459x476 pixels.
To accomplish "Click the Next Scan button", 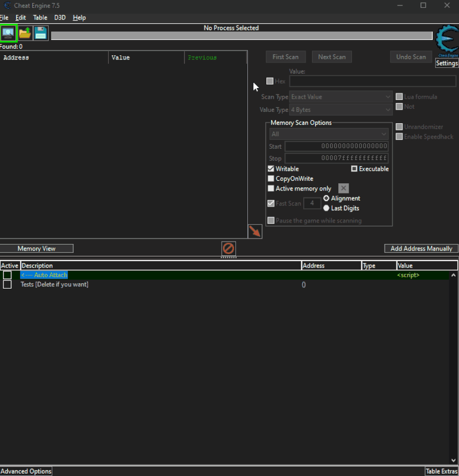I will tap(332, 57).
